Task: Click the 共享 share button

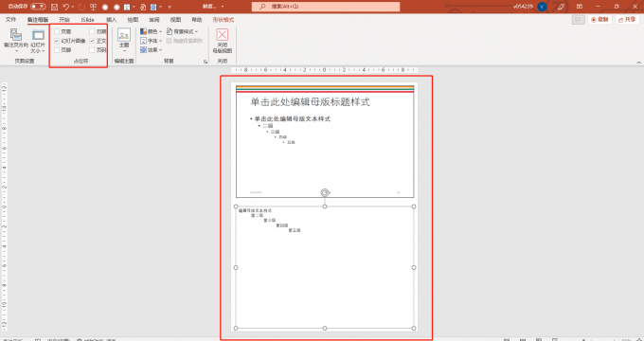Action: (x=627, y=19)
